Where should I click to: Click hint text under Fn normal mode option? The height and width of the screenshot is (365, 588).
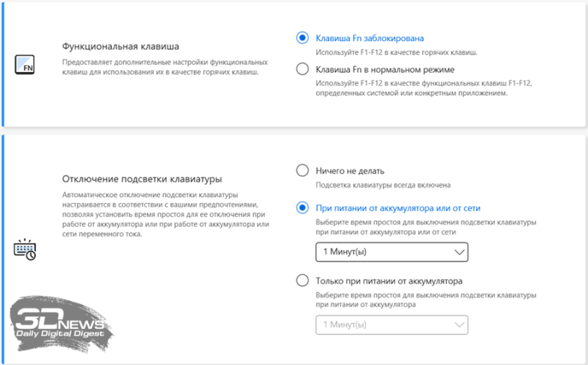423,89
